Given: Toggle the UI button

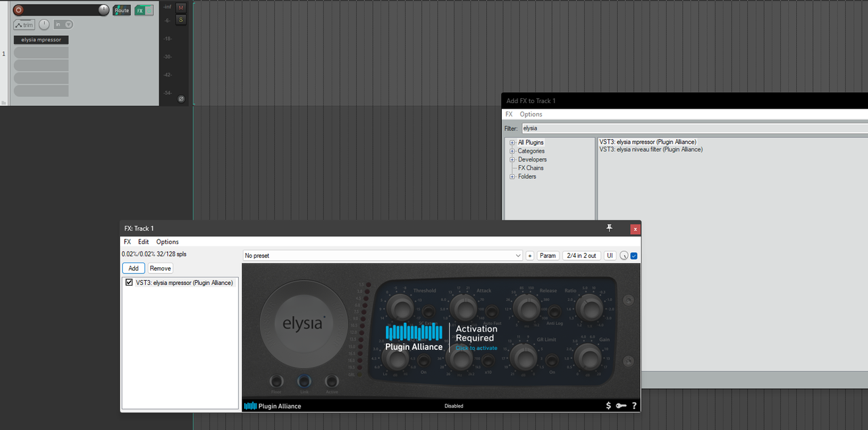Looking at the screenshot, I should click(610, 256).
